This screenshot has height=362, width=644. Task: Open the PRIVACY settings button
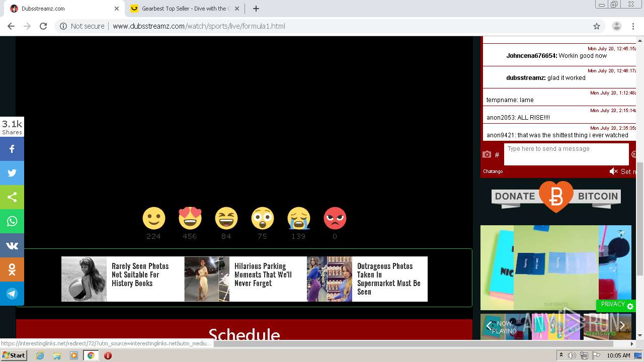616,305
